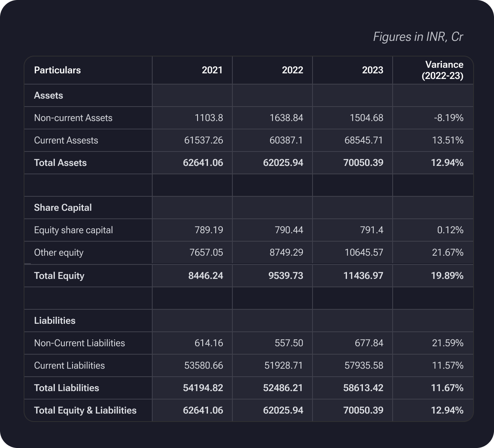Click the 'Figures in INR, Cr' caption

418,37
